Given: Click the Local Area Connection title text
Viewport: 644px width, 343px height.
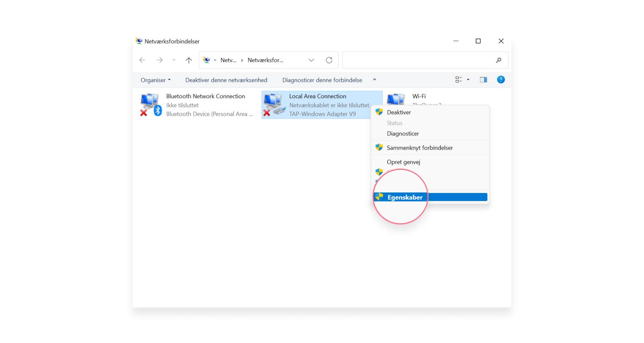Looking at the screenshot, I should click(318, 96).
